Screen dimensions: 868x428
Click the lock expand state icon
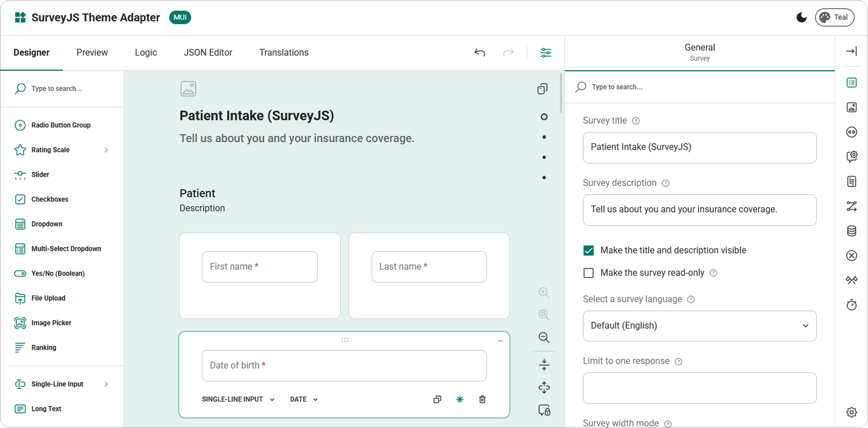pyautogui.click(x=544, y=410)
